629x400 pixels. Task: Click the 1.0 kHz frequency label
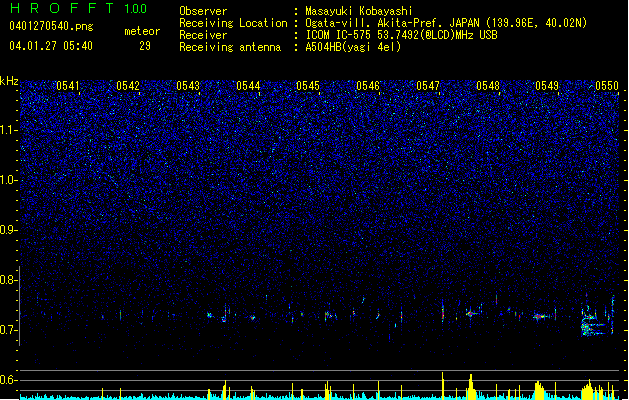pyautogui.click(x=9, y=180)
